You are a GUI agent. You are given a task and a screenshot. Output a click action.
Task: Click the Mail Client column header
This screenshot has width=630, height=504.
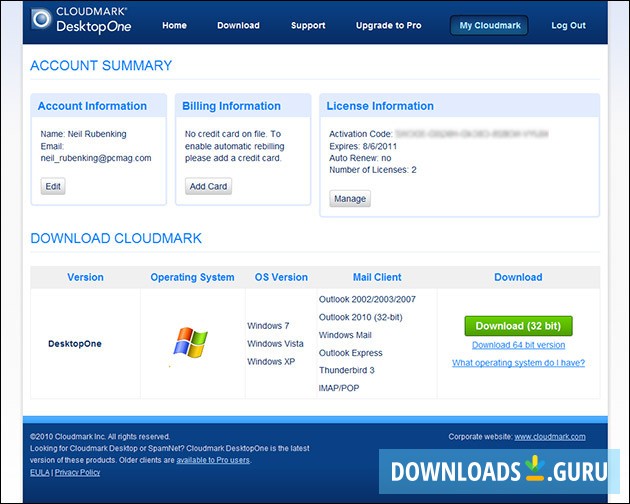(x=377, y=277)
